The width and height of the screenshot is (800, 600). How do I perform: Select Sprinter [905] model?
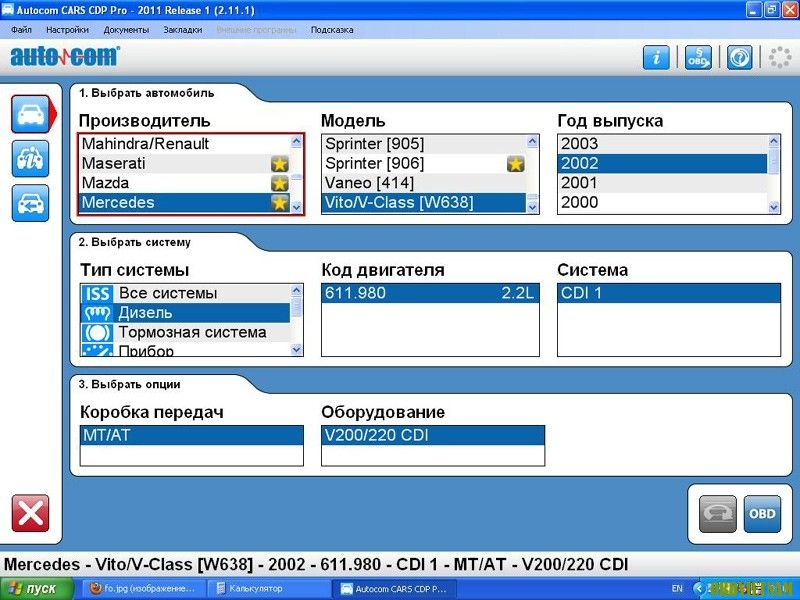tap(424, 144)
